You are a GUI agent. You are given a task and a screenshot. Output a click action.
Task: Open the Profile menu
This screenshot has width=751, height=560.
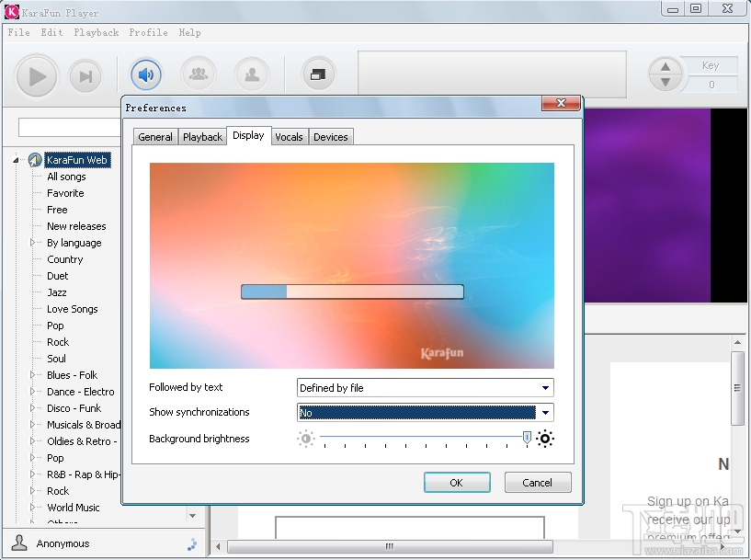(x=148, y=32)
